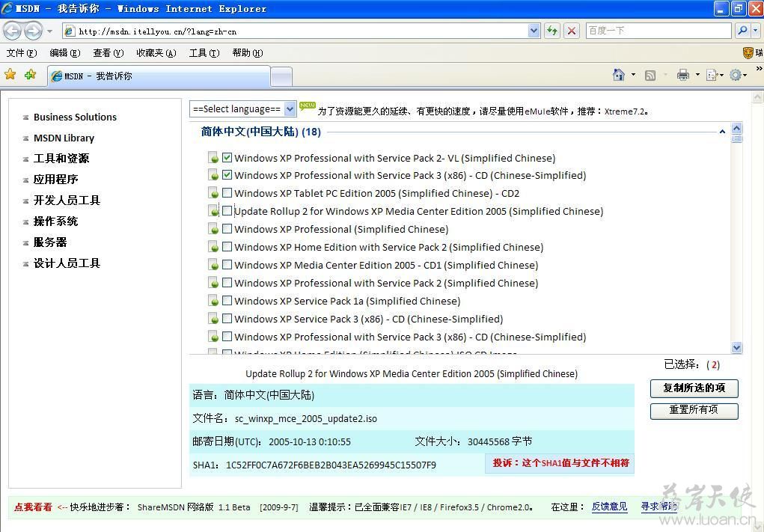Open the 帮助(H) menu
The width and height of the screenshot is (764, 532).
click(248, 52)
